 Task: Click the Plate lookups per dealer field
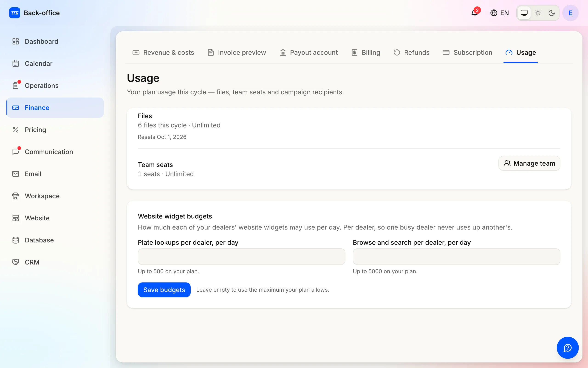point(242,256)
